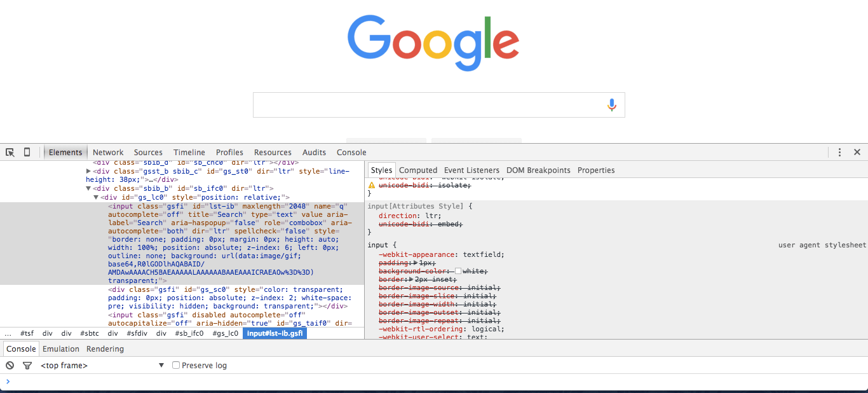868x393 pixels.
Task: Open the DevTools three-dot customize menu
Action: [839, 153]
